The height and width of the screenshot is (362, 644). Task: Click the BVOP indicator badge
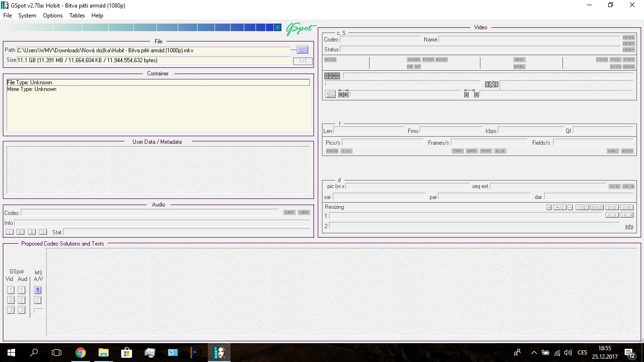[441, 60]
